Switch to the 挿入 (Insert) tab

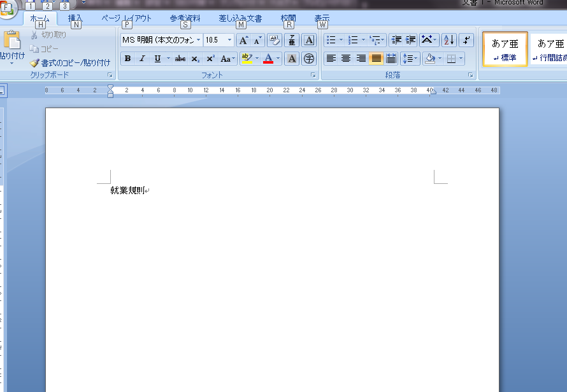click(75, 18)
